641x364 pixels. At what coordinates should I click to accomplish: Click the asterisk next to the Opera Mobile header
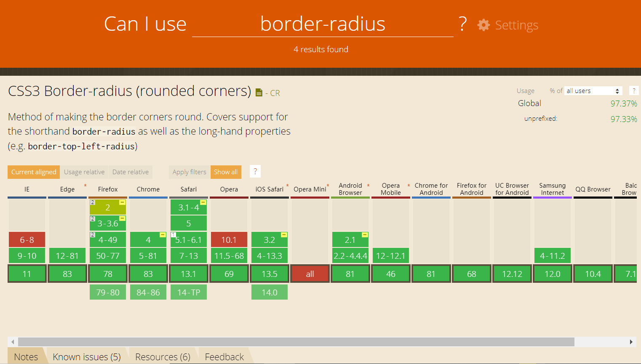coord(409,186)
